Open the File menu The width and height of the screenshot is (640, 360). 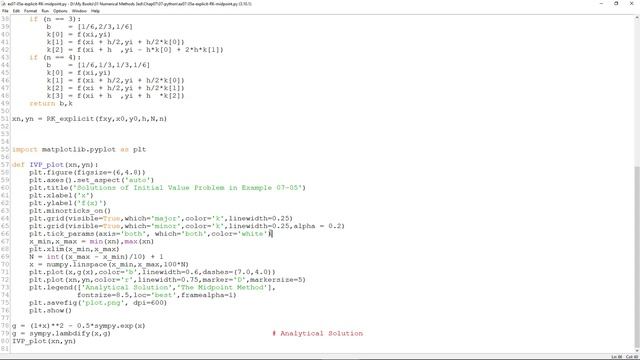pyautogui.click(x=5, y=11)
